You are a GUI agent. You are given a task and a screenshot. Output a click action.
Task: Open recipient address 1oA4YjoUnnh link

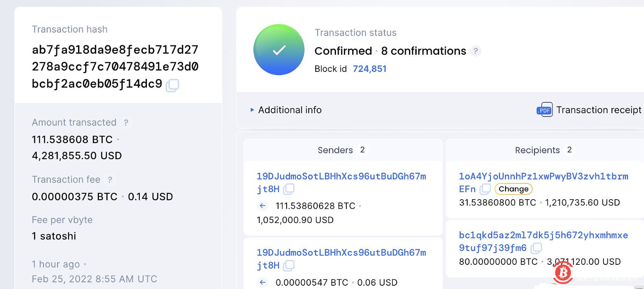point(543,177)
